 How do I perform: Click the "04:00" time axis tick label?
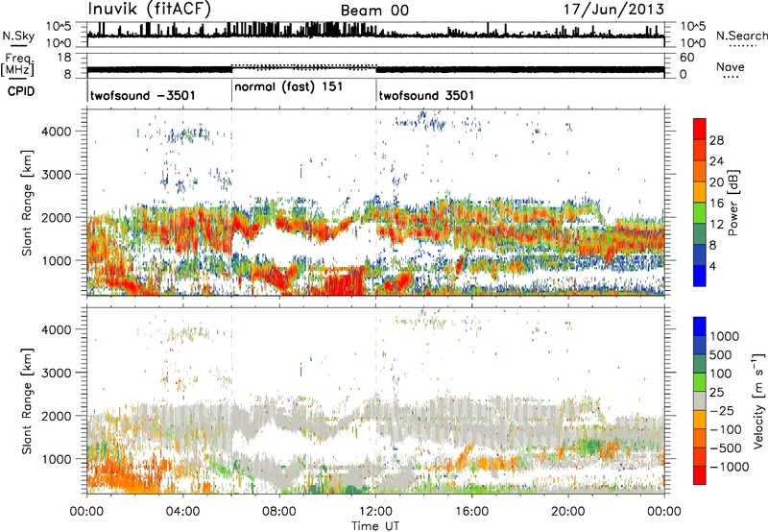coord(182,512)
